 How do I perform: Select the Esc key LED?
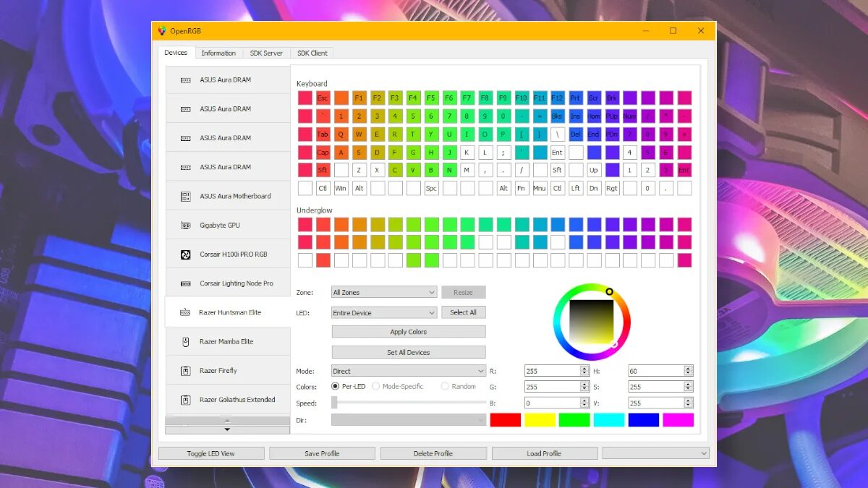click(x=323, y=98)
